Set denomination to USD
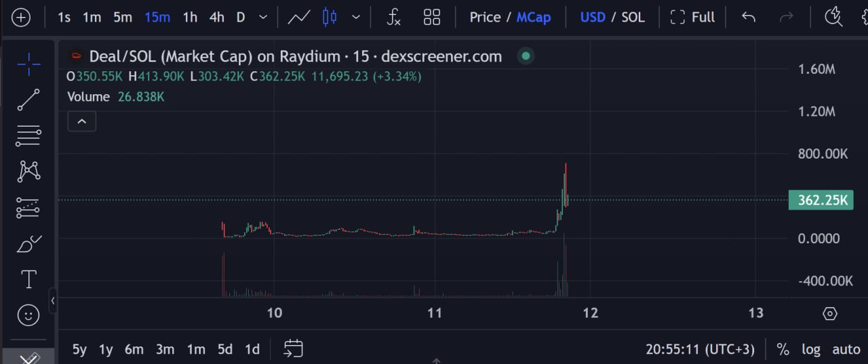The height and width of the screenshot is (364, 868). [x=593, y=17]
